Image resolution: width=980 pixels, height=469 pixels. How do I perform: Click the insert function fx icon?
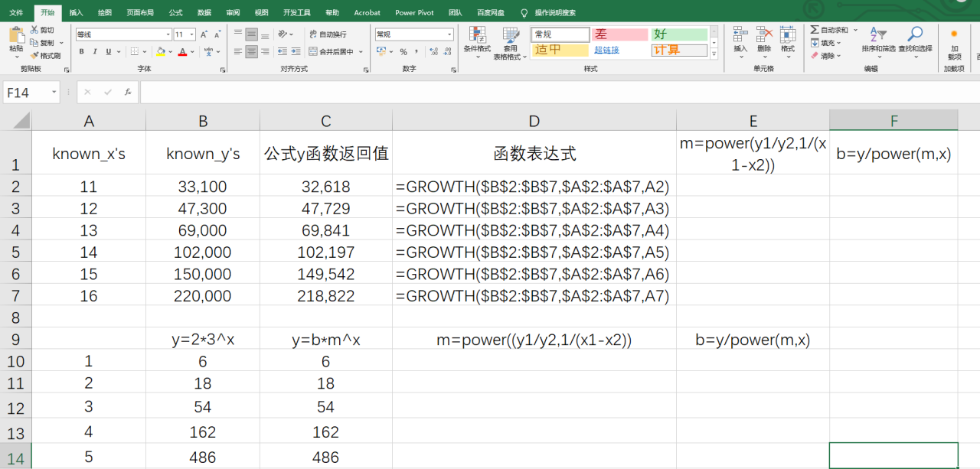pos(128,92)
